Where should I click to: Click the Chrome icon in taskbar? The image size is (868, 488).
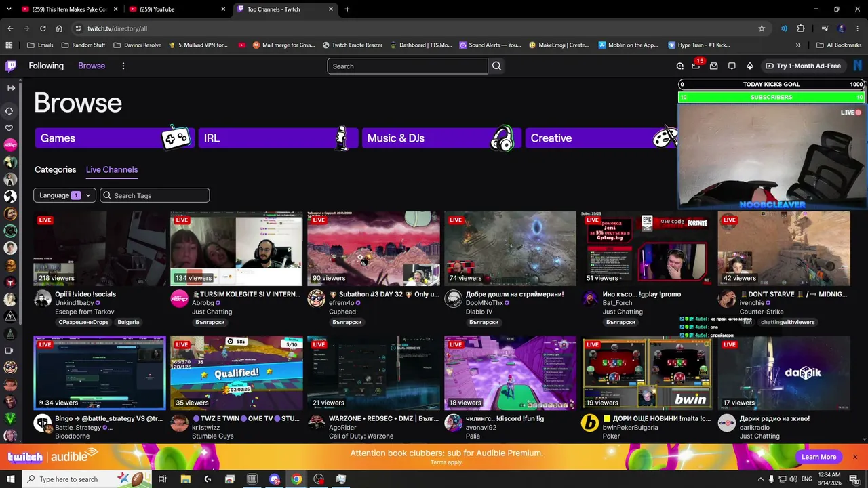[x=296, y=479]
